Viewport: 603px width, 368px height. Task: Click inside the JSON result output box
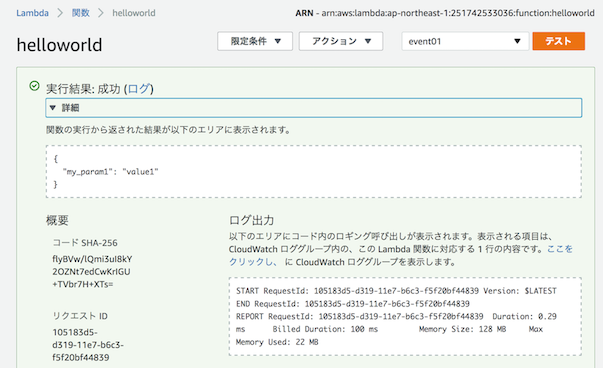coord(313,172)
